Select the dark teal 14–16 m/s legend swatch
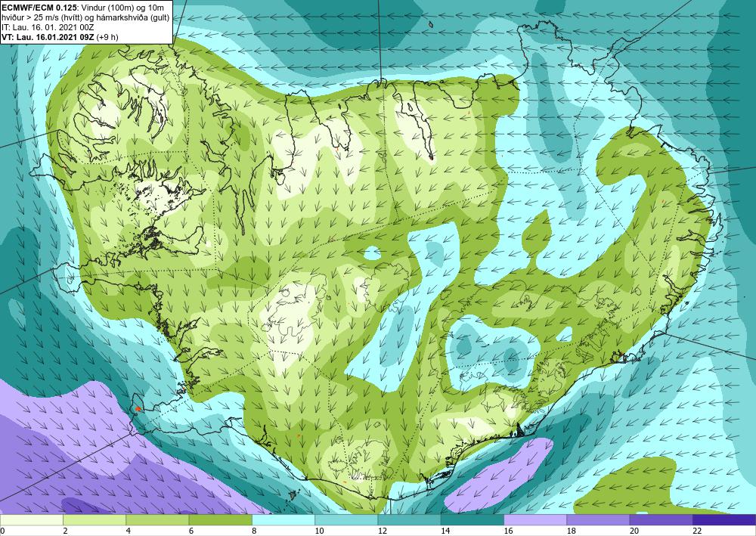The image size is (756, 536). coord(472,520)
